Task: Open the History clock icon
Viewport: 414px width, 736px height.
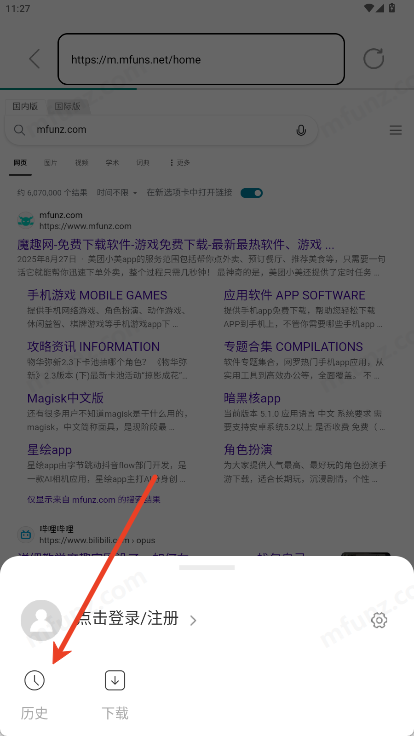Action: 34,680
